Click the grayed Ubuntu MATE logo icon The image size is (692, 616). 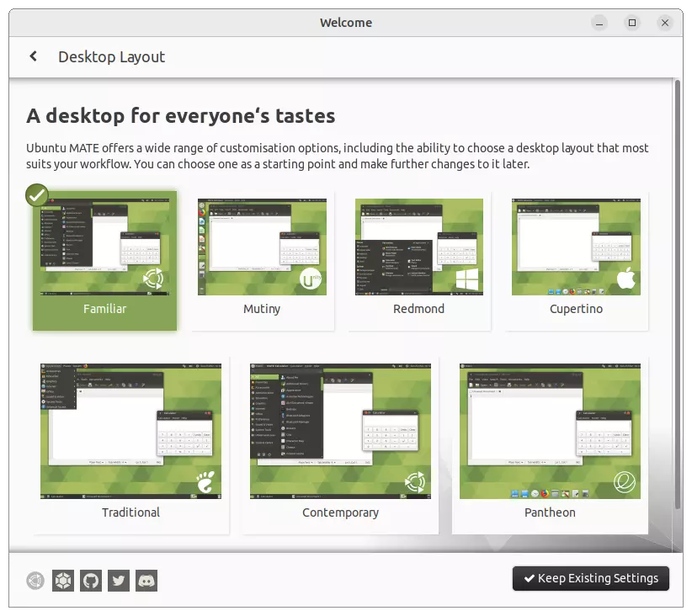34,581
